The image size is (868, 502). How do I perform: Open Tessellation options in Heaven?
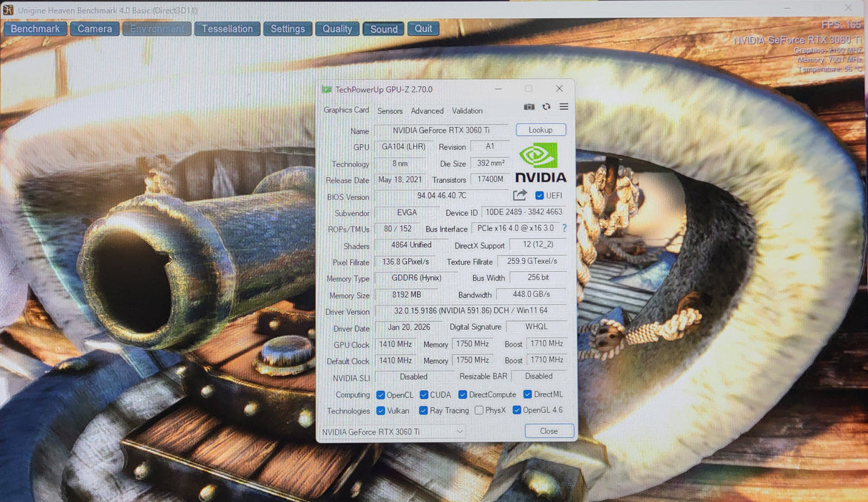pyautogui.click(x=227, y=29)
